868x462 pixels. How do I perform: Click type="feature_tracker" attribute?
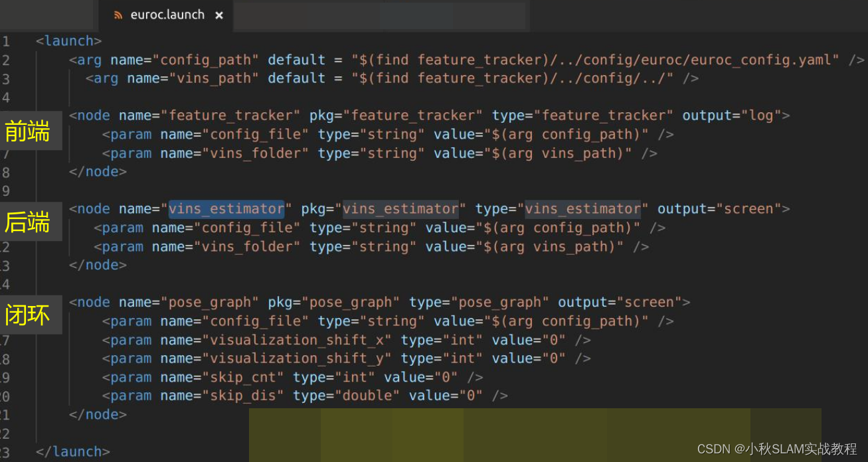pyautogui.click(x=583, y=116)
